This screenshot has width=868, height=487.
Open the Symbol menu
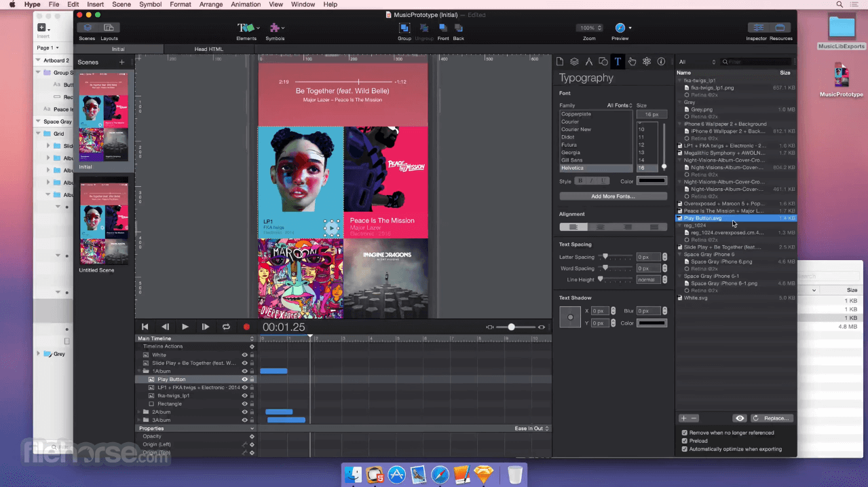click(150, 4)
